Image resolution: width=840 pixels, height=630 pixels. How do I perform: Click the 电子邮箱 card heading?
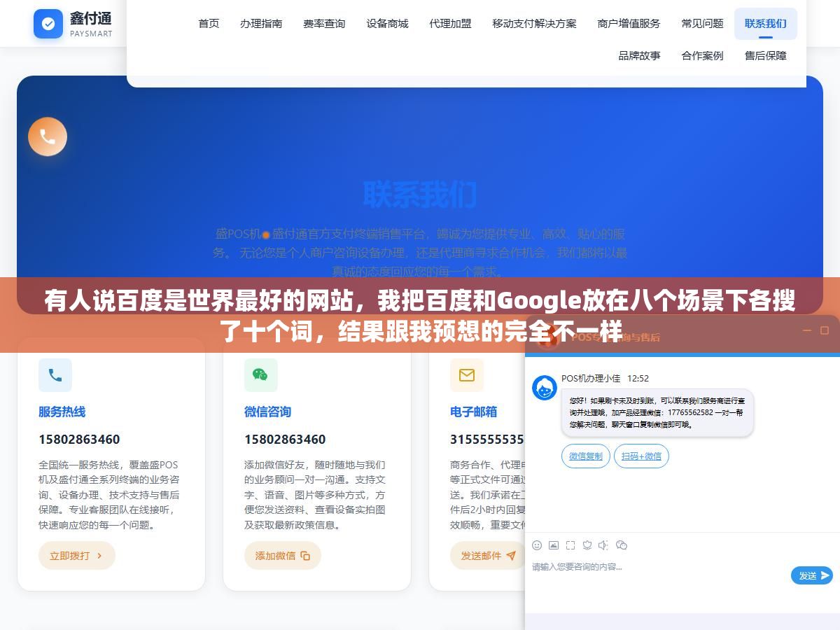[473, 412]
